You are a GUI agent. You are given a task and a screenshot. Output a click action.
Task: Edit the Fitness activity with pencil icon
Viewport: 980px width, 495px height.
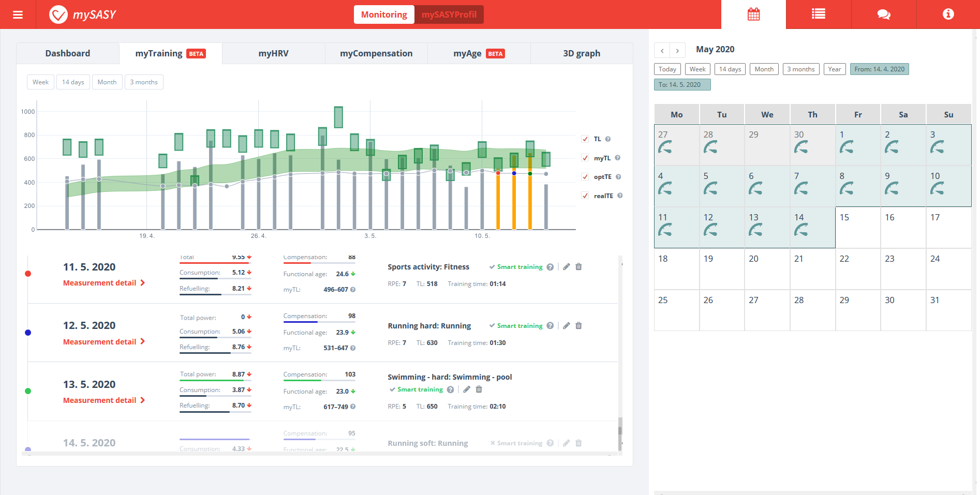pos(567,267)
